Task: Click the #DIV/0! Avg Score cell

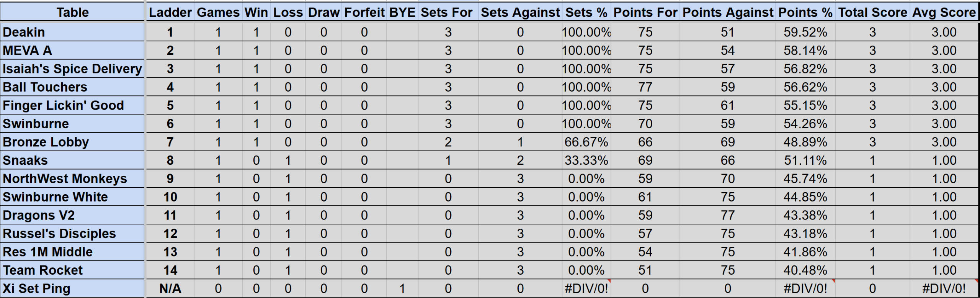Action: 944,288
